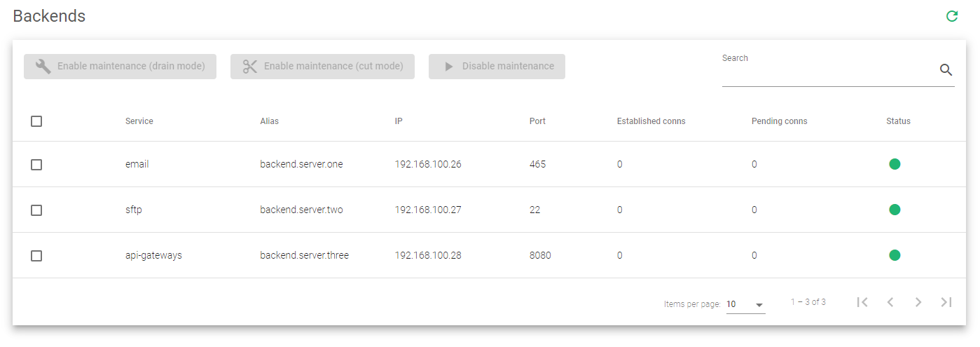The width and height of the screenshot is (980, 347).
Task: Click the search magnifier icon
Action: (x=946, y=69)
